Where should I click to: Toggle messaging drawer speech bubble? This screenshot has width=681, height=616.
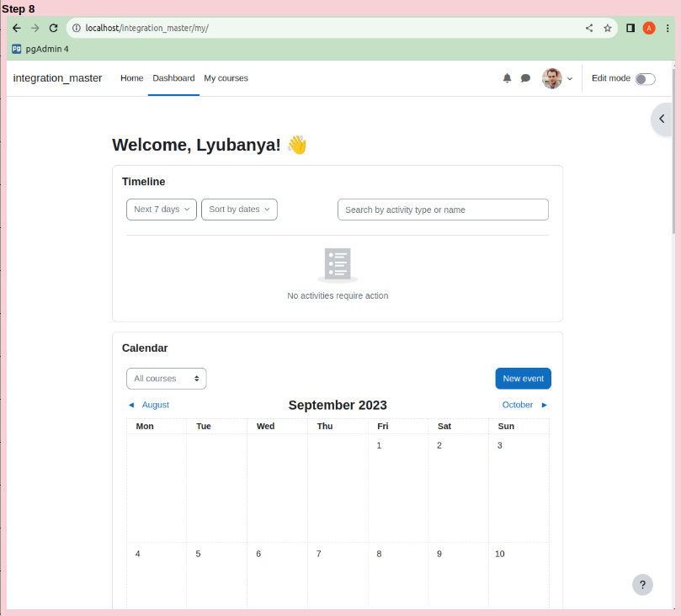525,78
